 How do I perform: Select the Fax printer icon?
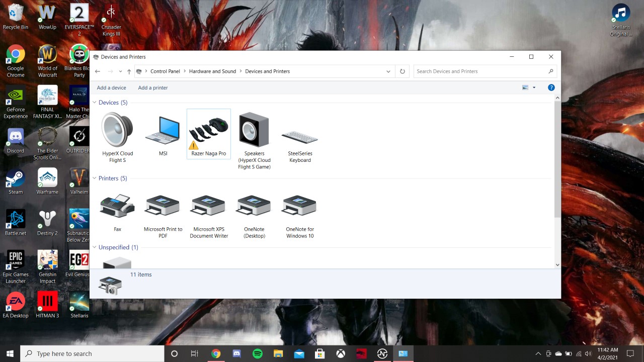117,206
